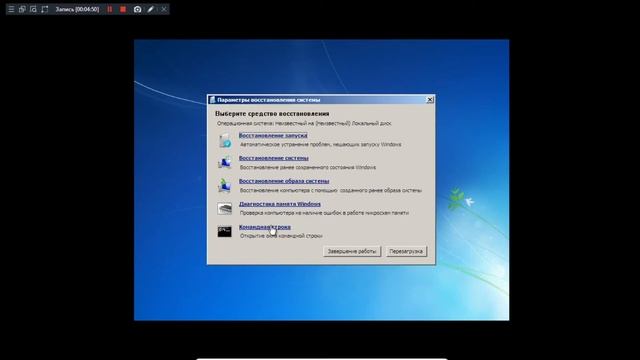Click the description under Восстановление системы
The width and height of the screenshot is (640, 360).
tap(307, 167)
